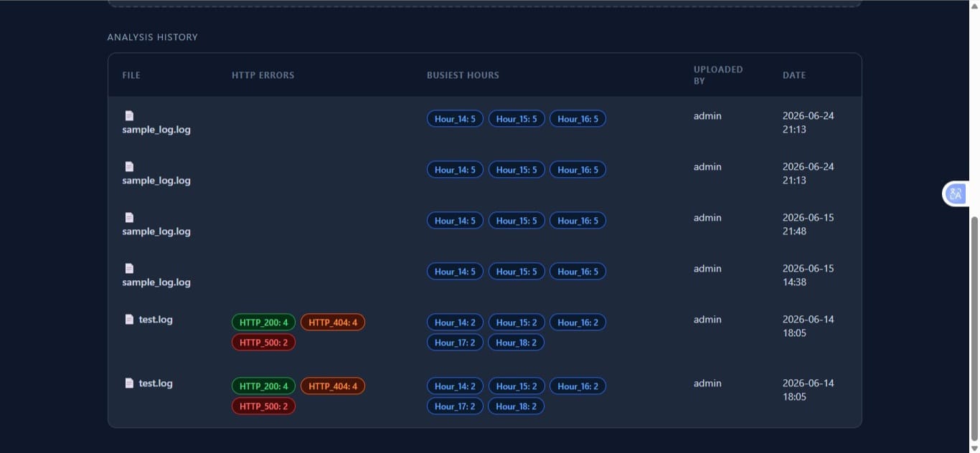Click file icon in the 2026-06-15 21:48 row
Image resolution: width=980 pixels, height=453 pixels.
point(129,217)
